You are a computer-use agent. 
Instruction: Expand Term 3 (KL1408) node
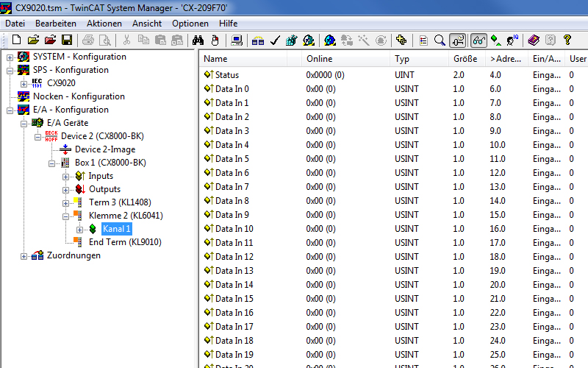65,203
